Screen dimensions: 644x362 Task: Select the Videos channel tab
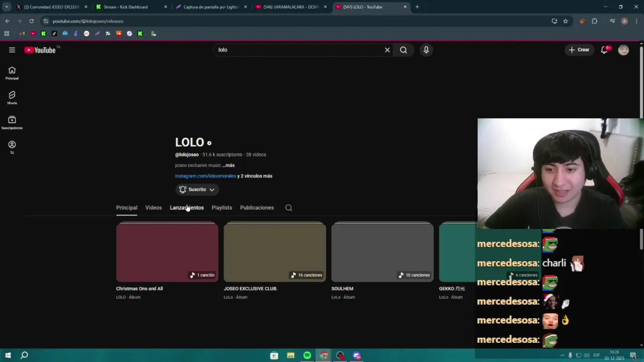[153, 208]
